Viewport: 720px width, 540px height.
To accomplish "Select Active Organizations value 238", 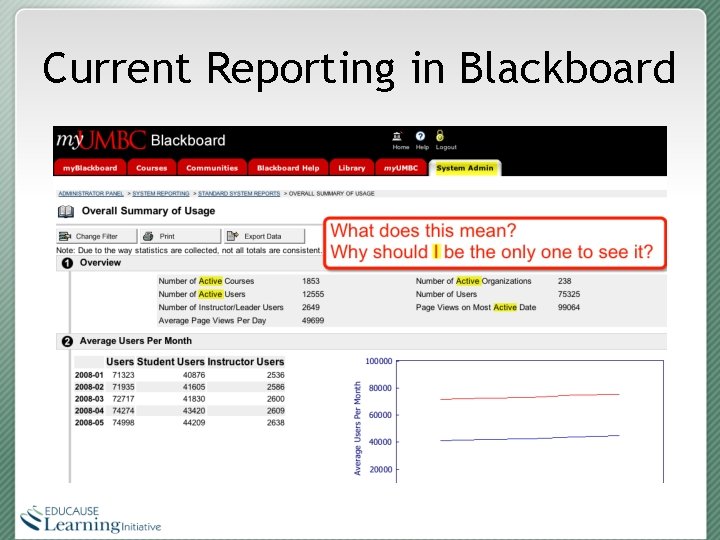I will [564, 281].
